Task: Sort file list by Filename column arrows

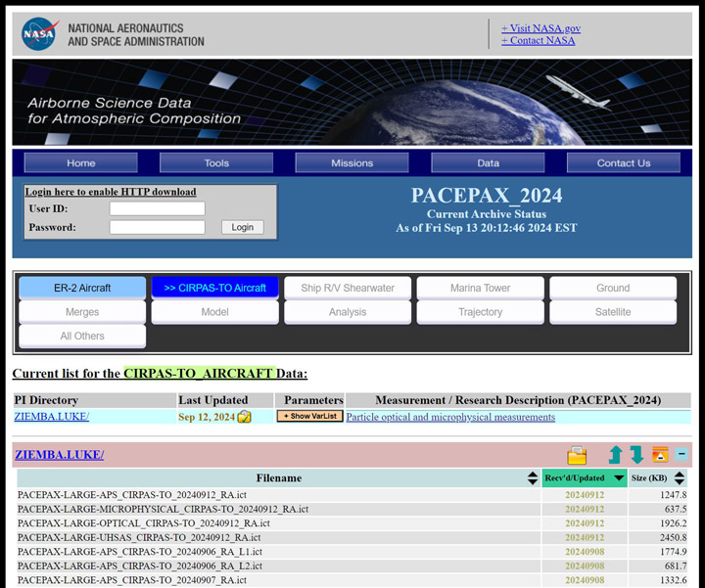Action: coord(533,478)
